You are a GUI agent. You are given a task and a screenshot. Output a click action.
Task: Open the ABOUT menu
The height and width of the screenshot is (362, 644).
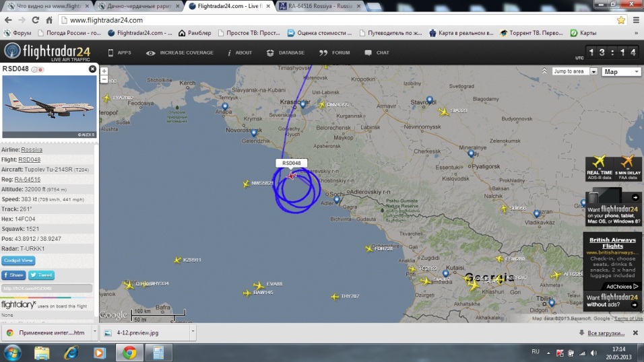(x=240, y=52)
